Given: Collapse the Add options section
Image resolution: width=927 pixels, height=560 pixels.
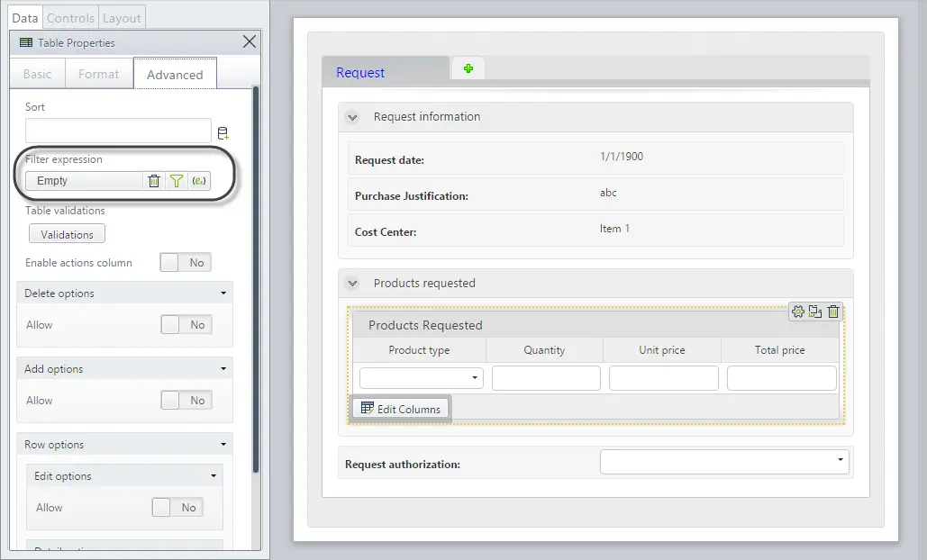Looking at the screenshot, I should click(223, 368).
